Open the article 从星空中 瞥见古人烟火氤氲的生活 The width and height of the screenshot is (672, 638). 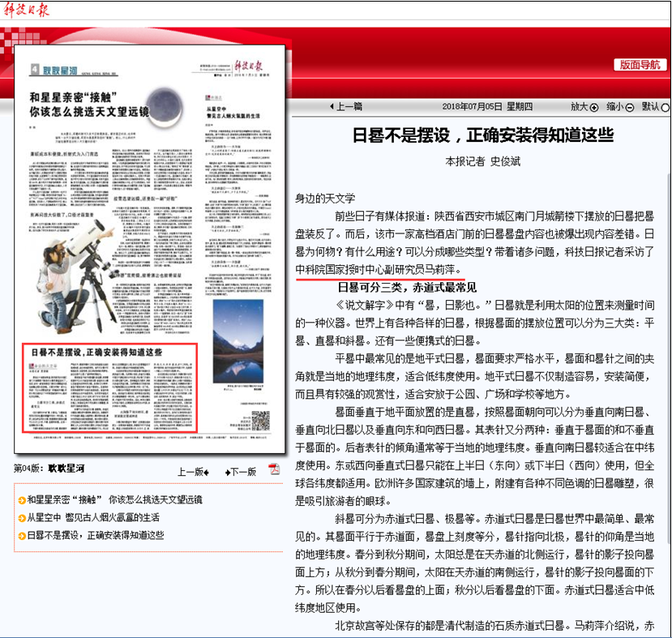(x=92, y=517)
